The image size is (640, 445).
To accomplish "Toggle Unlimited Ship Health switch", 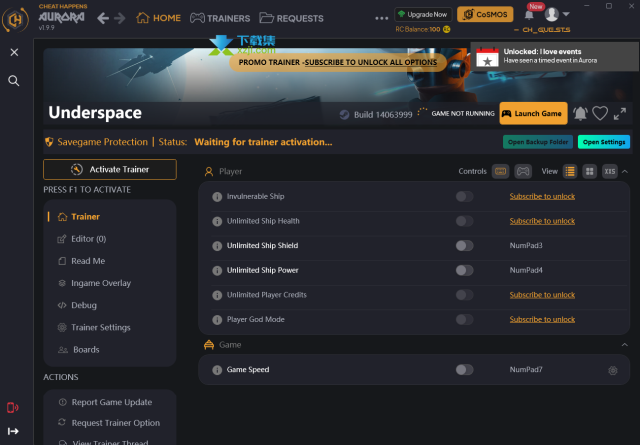I will (x=464, y=221).
